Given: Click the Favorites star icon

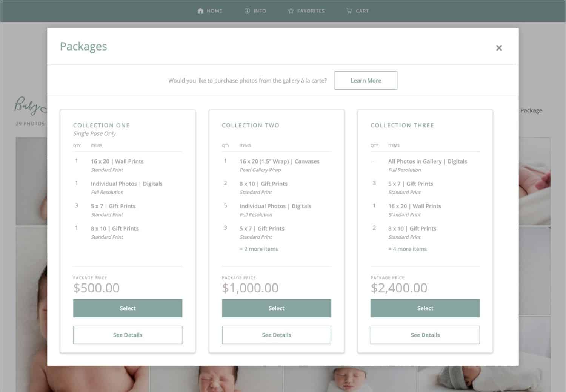Looking at the screenshot, I should pyautogui.click(x=290, y=11).
